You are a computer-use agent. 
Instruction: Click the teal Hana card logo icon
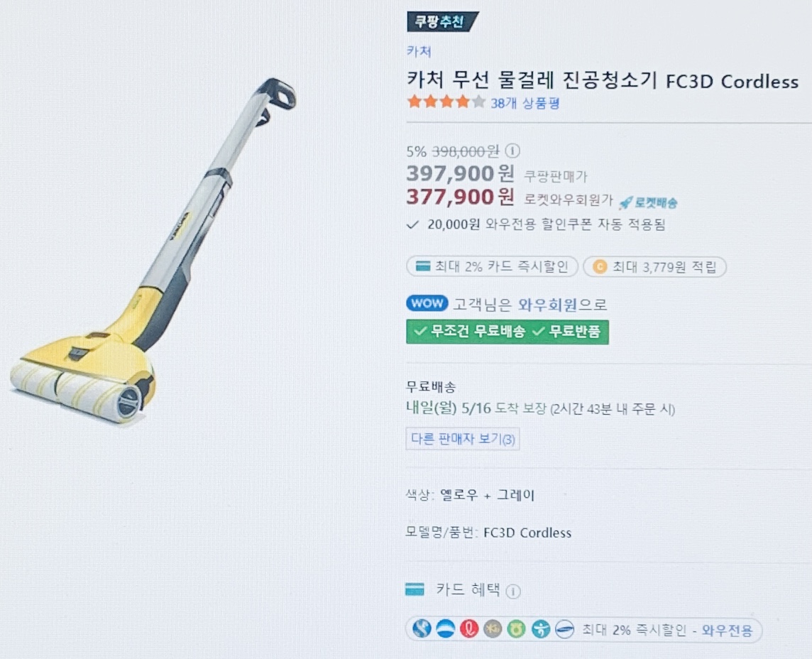[x=541, y=629]
